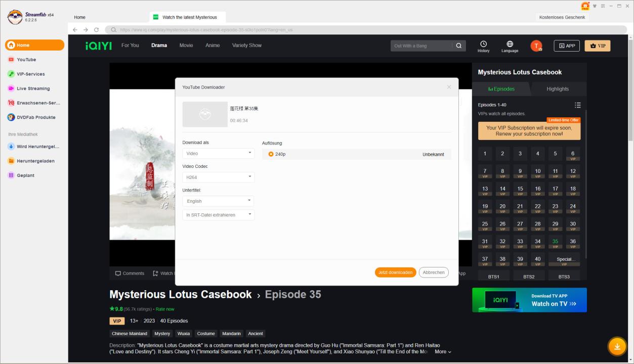This screenshot has height=364, width=634.
Task: Click the search magnifier icon
Action: point(458,46)
